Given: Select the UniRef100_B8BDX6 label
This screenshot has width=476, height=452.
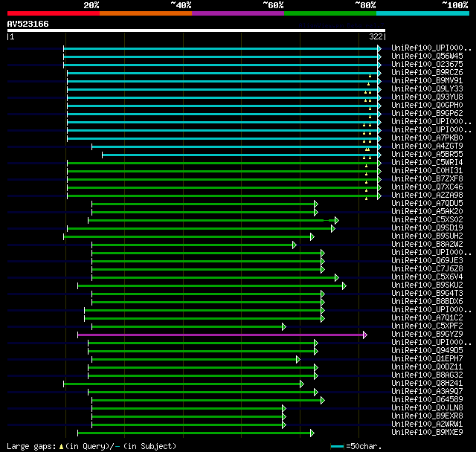Looking at the screenshot, I should click(x=427, y=302).
